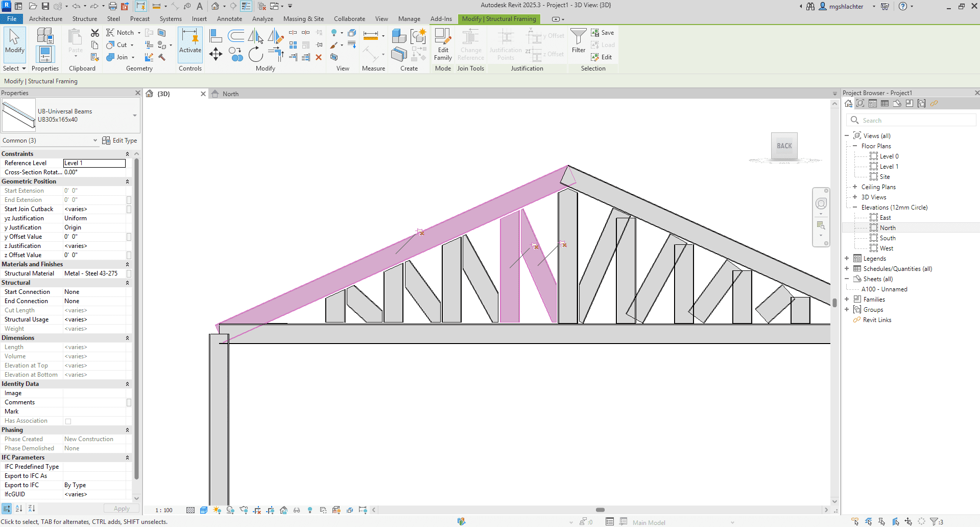
Task: Click the Rotate tool icon
Action: [255, 54]
